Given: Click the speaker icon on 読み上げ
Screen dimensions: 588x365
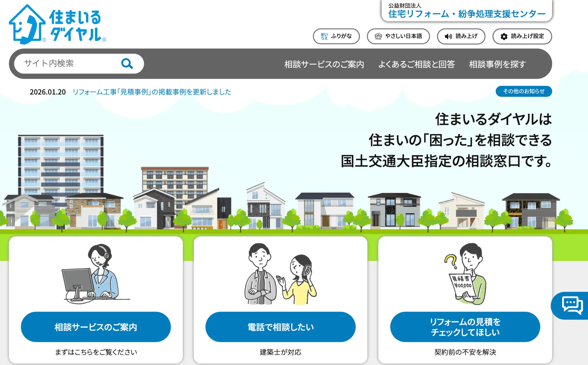Looking at the screenshot, I should 448,36.
